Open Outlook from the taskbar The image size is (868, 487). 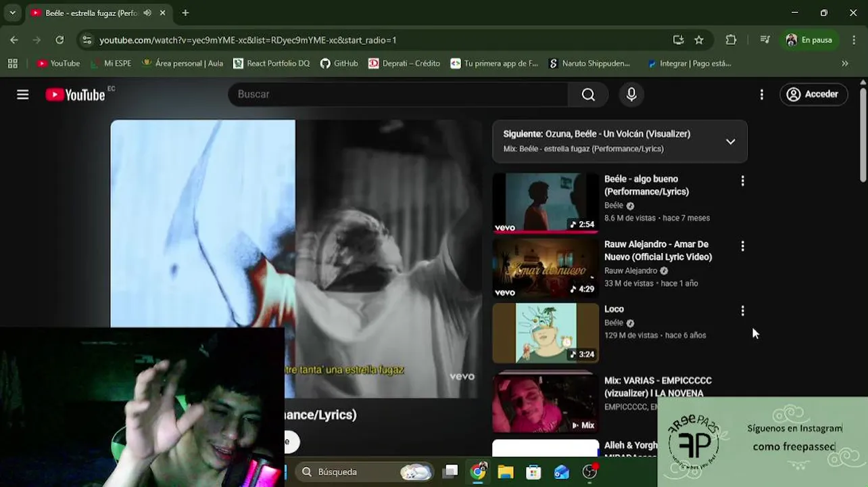[562, 471]
